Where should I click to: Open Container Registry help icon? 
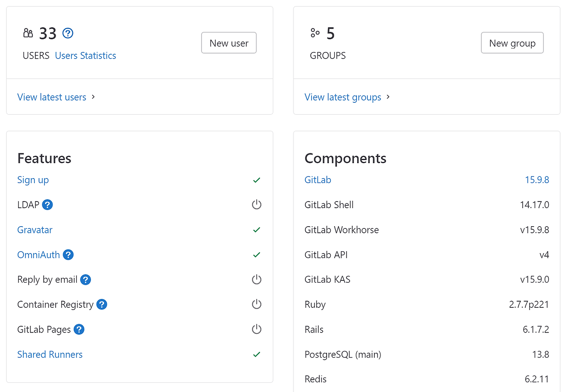(102, 305)
